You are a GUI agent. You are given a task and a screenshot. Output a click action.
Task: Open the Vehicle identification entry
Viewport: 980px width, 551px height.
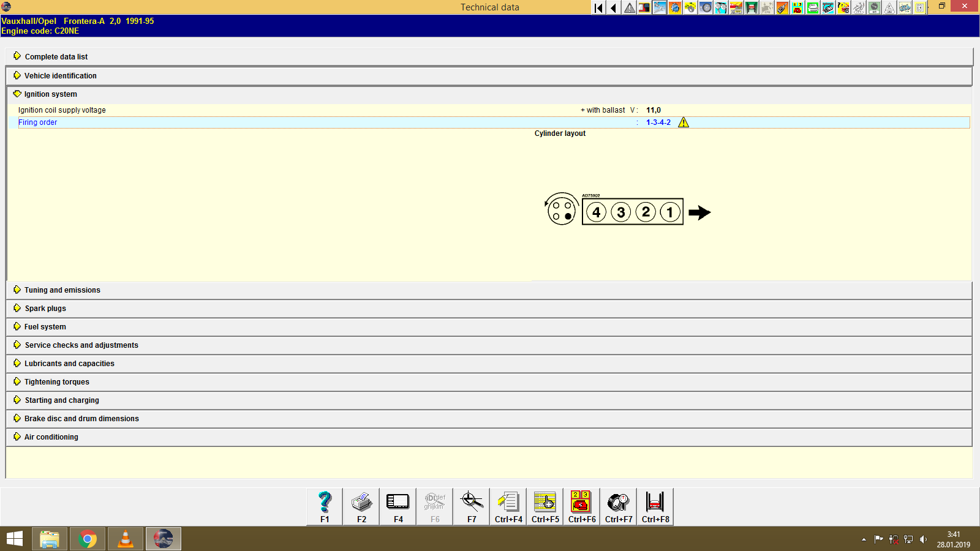[59, 75]
